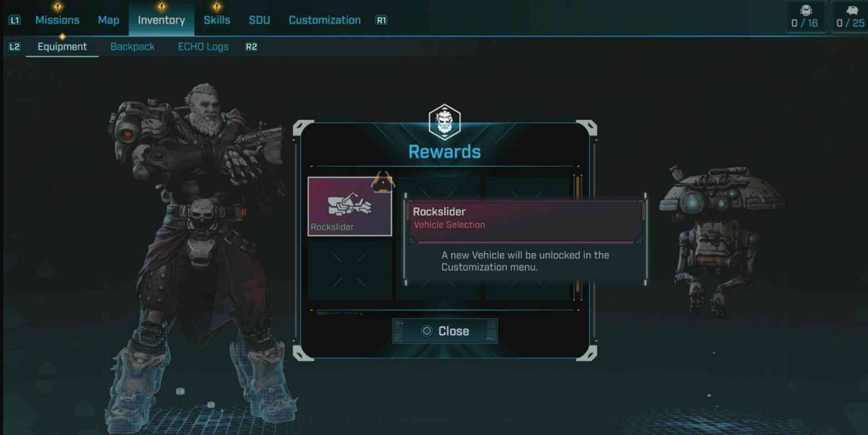Go to the Customization tab
This screenshot has width=868, height=435.
pyautogui.click(x=325, y=20)
